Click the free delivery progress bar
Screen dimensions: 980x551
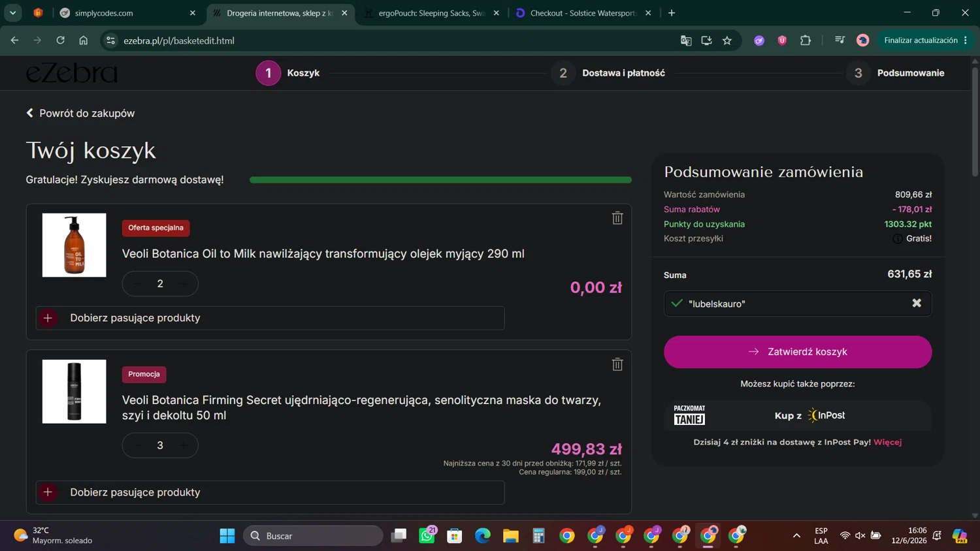point(440,180)
